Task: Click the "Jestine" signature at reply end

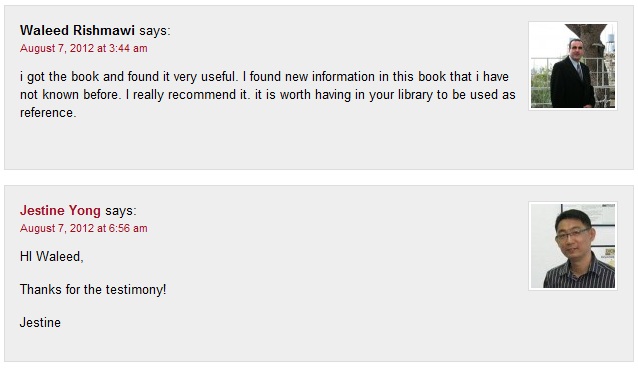Action: [x=40, y=322]
